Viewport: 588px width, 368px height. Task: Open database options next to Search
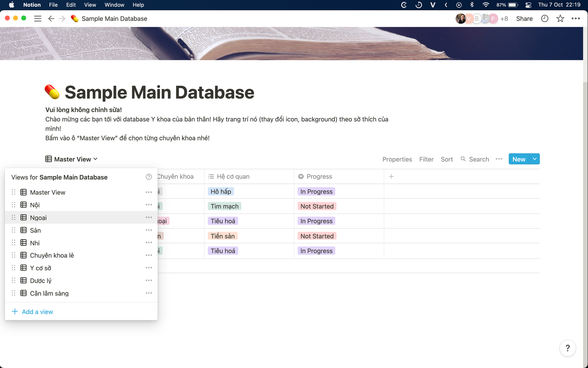click(x=499, y=159)
